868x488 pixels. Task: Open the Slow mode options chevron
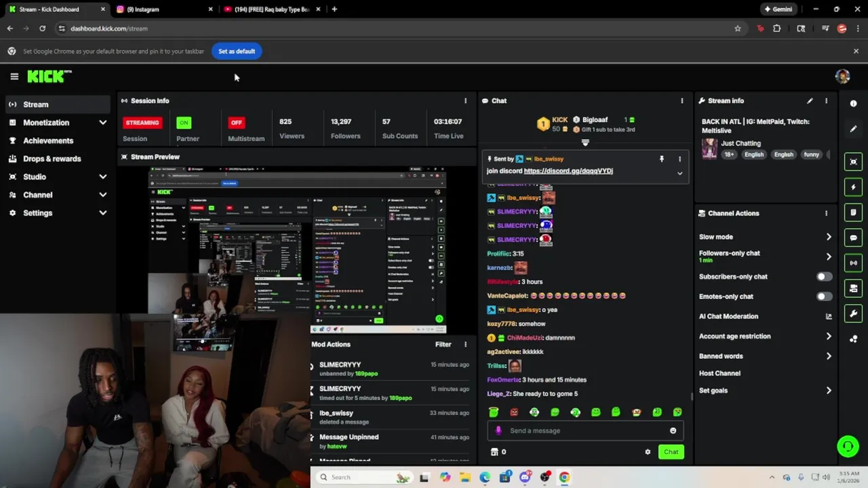coord(829,237)
